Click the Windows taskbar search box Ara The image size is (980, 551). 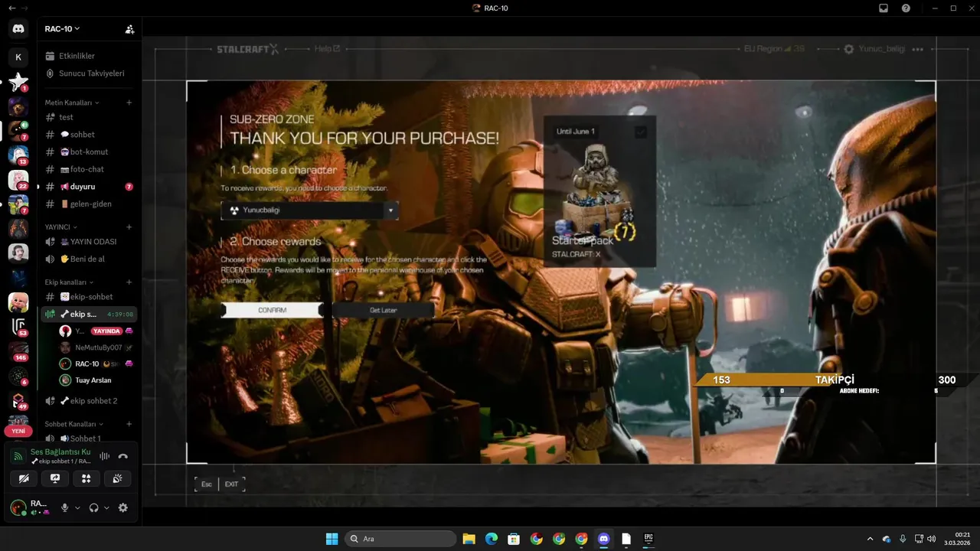400,539
